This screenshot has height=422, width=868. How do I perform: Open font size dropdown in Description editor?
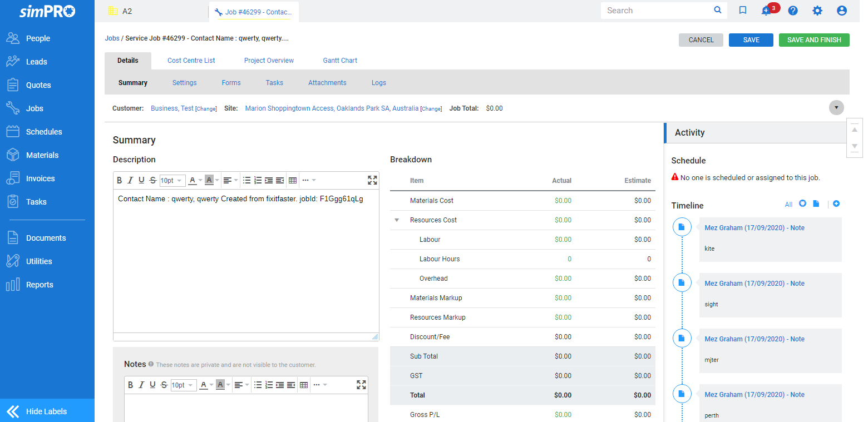(172, 180)
